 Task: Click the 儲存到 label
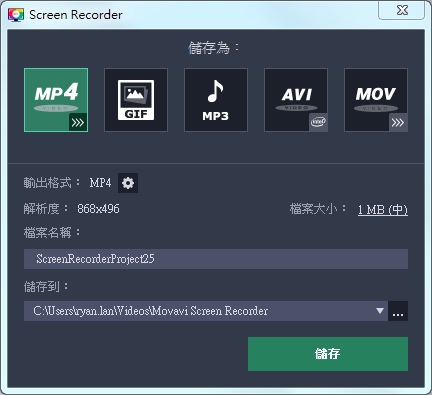(46, 286)
